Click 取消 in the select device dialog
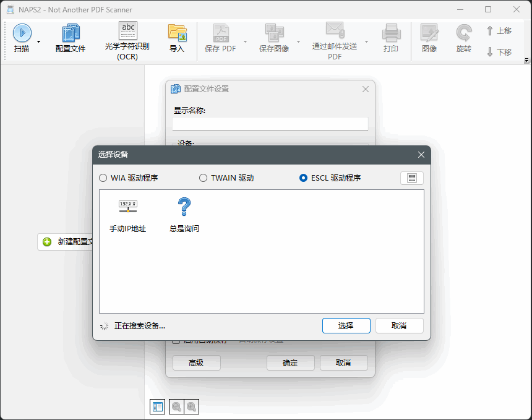532x420 pixels. (399, 326)
